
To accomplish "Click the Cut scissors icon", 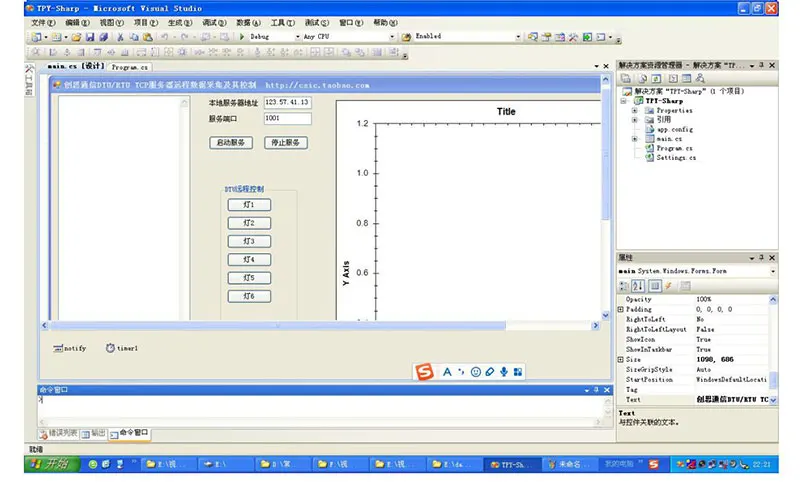I will [x=120, y=37].
